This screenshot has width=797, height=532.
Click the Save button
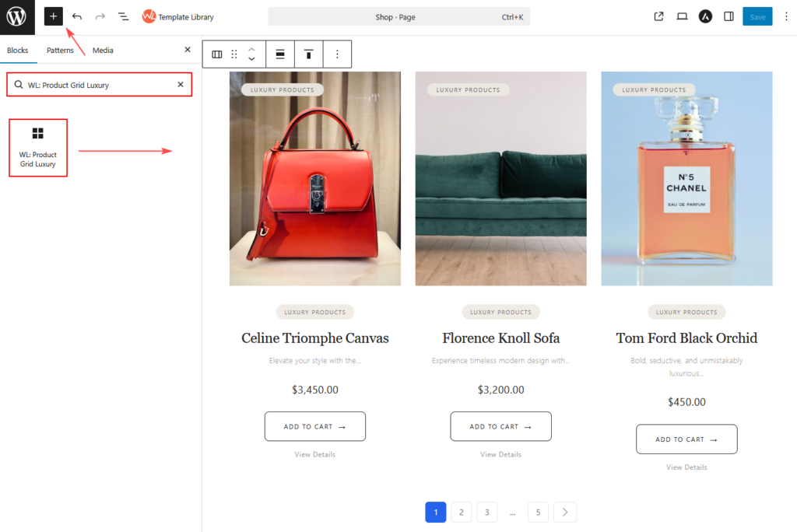tap(757, 16)
